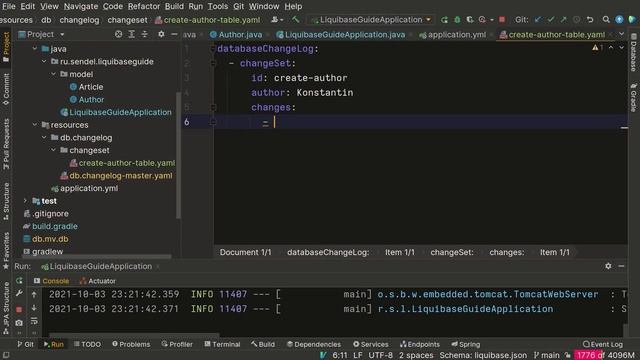Screen dimensions: 640x360
Task: Click the Build Project hammer icon
Action: click(296, 20)
